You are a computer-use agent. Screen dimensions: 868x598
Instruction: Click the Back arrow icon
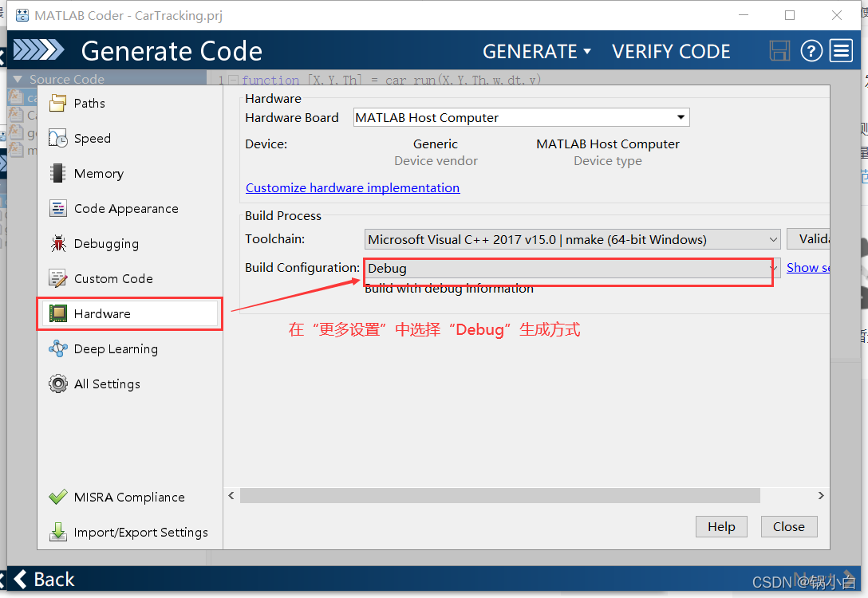[21, 579]
